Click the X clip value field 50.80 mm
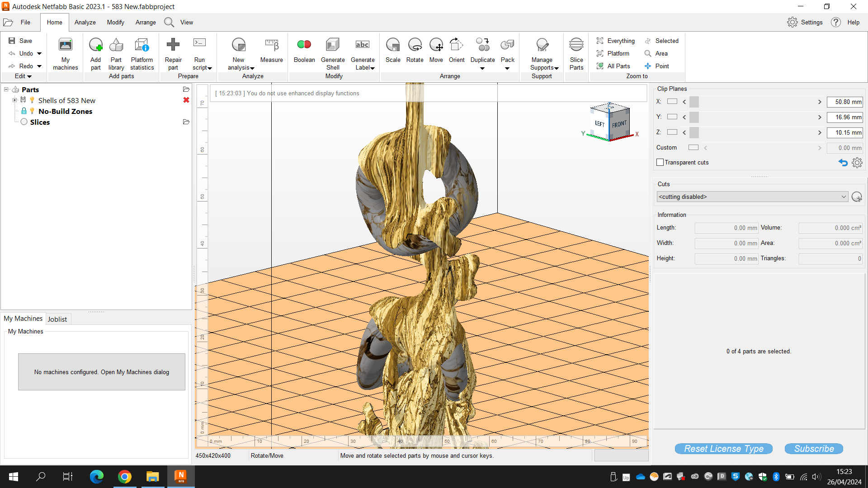The width and height of the screenshot is (868, 488). pyautogui.click(x=844, y=102)
